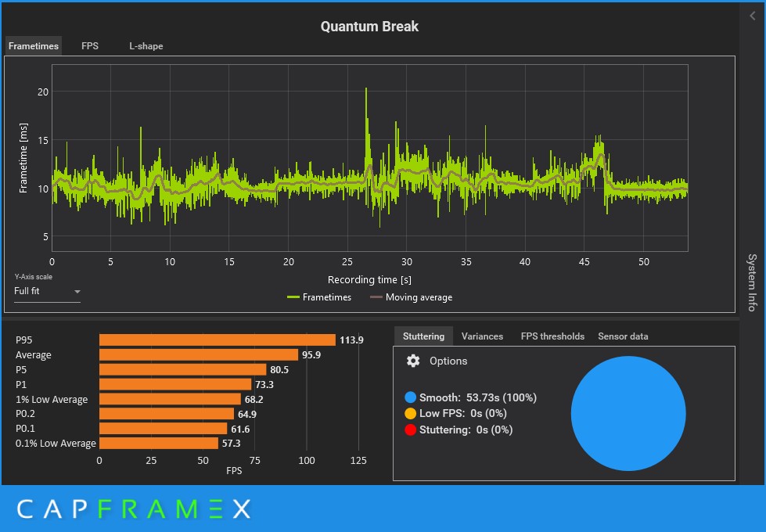Click the Options label in Stuttering panel

coord(448,361)
